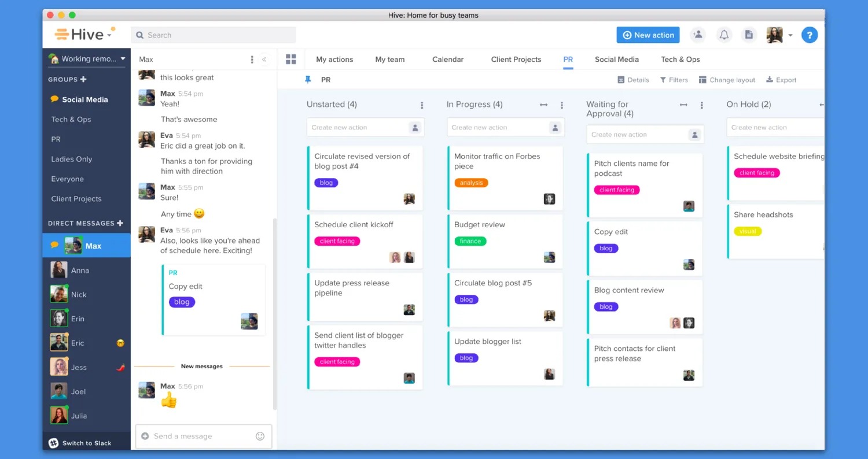868x459 pixels.
Task: Click the notes document icon in header
Action: point(749,35)
